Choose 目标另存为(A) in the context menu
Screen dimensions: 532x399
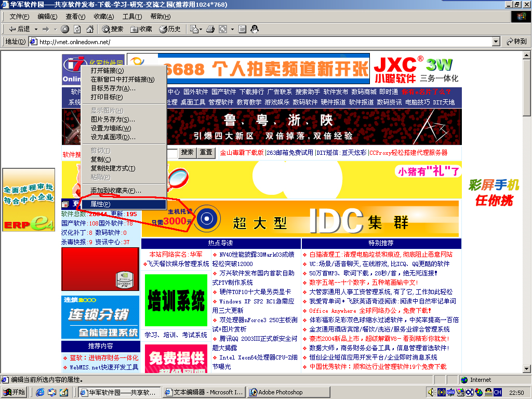(124, 88)
